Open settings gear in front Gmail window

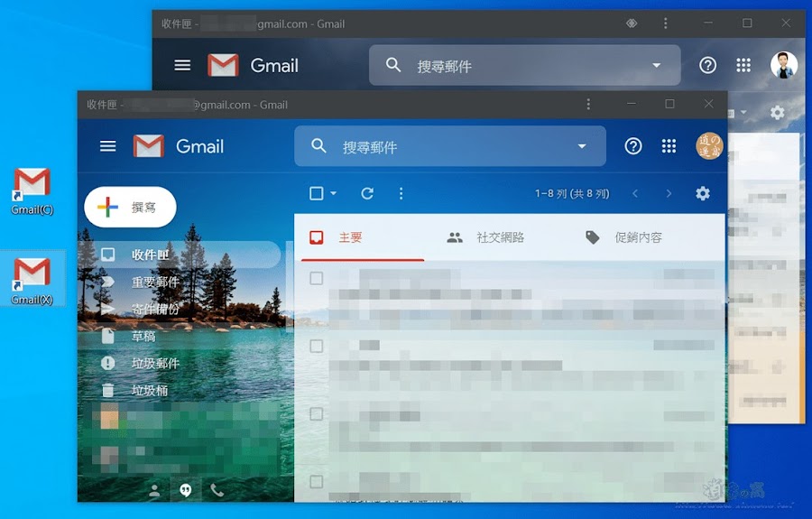tap(702, 194)
